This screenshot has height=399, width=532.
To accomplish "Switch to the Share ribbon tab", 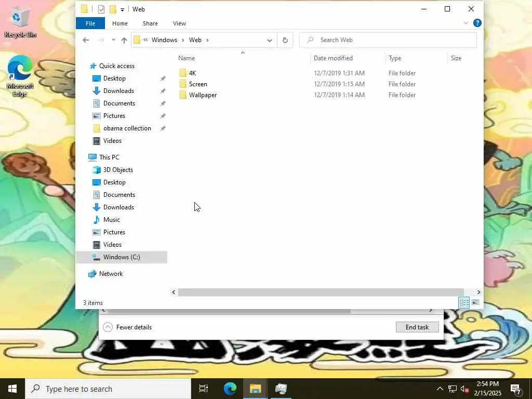I will (150, 23).
